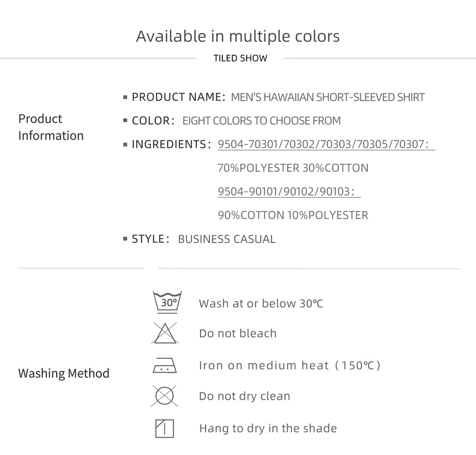
Task: Select the Available in multiple colors heading
Action: 238,36
